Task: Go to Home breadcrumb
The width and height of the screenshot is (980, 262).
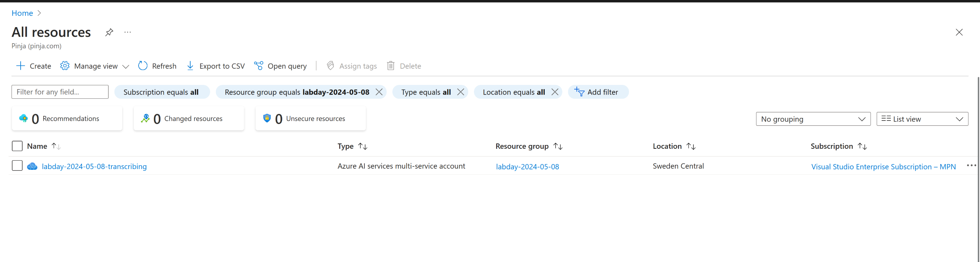Action: (x=22, y=13)
